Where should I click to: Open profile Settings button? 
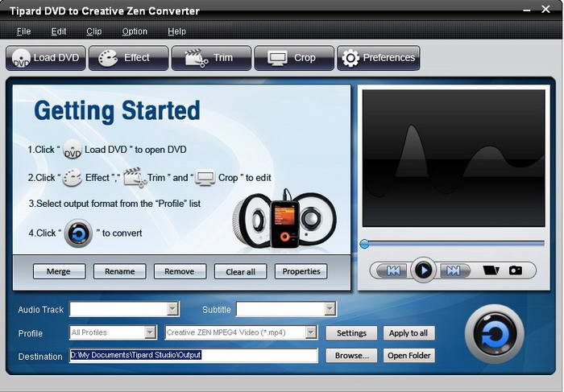351,333
